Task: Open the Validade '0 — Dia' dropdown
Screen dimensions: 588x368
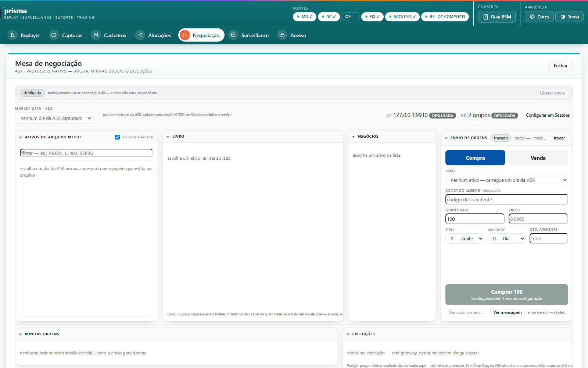Action: [507, 238]
